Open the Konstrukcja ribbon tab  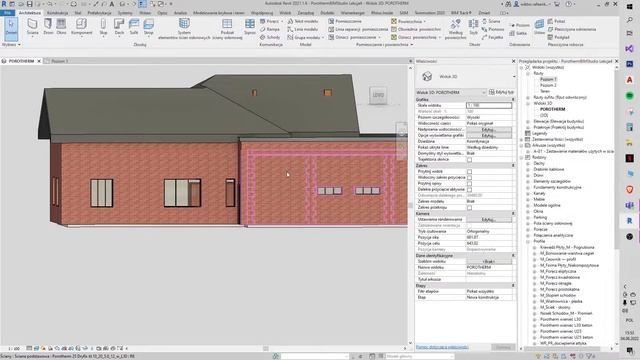[58, 13]
